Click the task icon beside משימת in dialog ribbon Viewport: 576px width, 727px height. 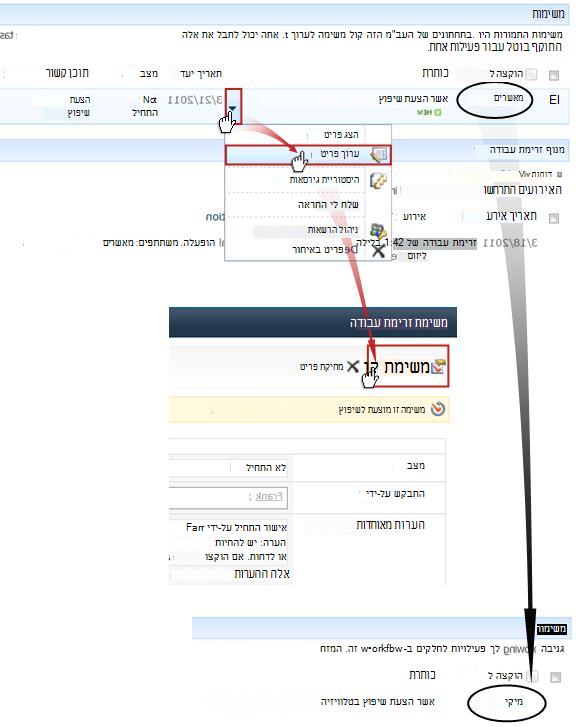pos(438,366)
